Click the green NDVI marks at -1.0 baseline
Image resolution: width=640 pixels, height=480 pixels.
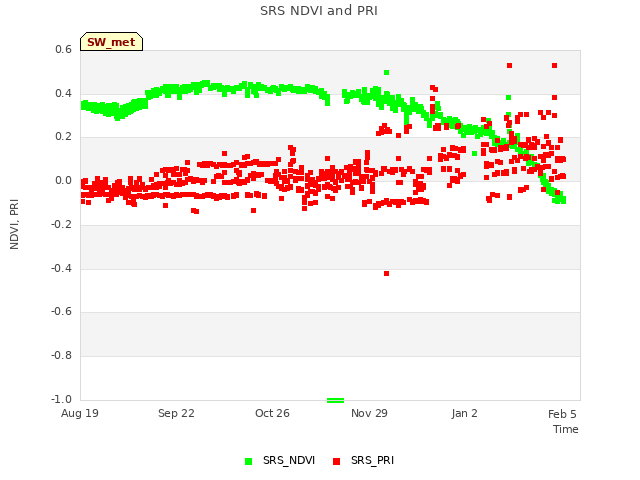click(336, 400)
